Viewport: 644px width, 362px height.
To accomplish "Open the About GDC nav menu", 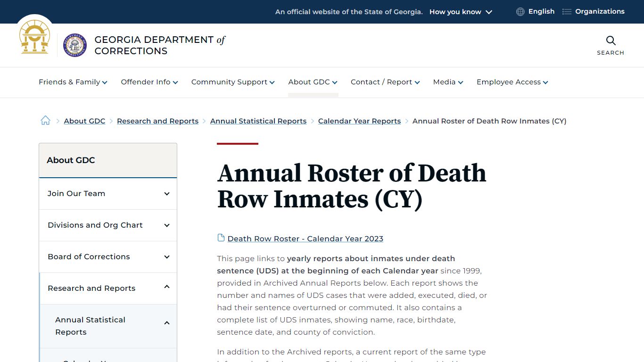I will 313,82.
